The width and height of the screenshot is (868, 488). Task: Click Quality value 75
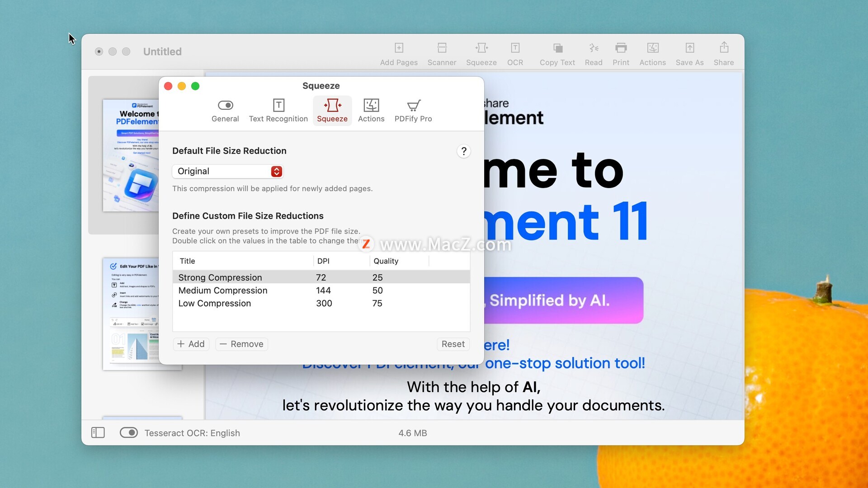377,304
